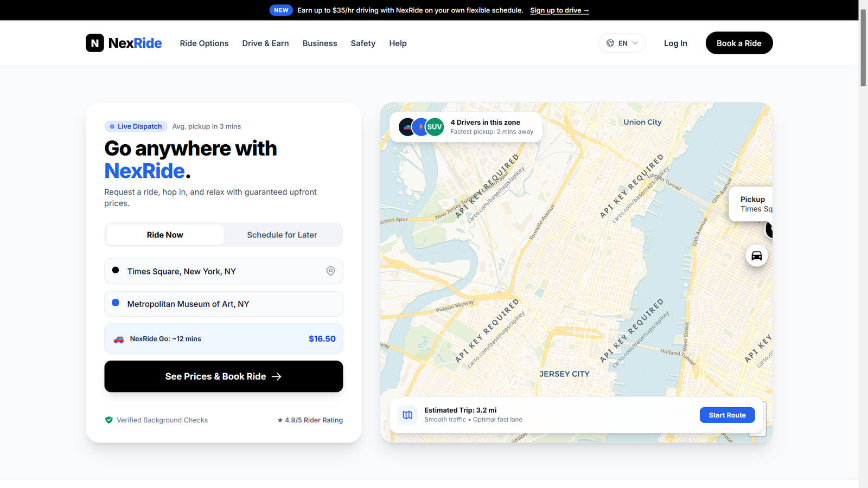The image size is (868, 488).
Task: Go to the Business menu item
Action: coord(320,43)
